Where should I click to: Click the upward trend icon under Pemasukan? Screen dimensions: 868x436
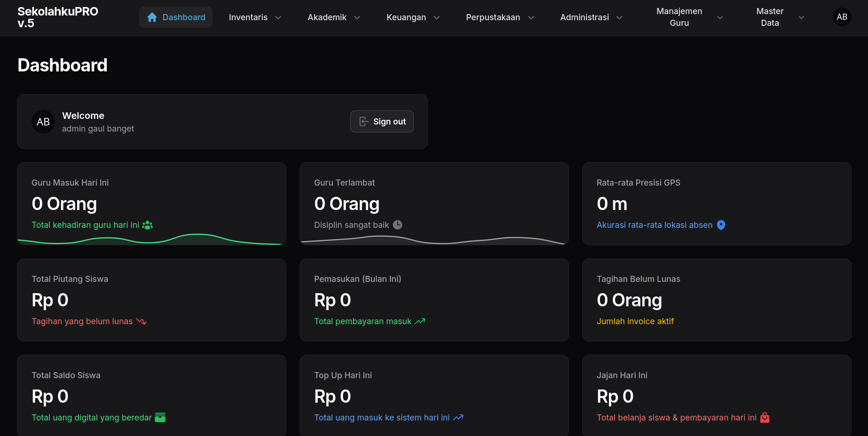click(420, 321)
